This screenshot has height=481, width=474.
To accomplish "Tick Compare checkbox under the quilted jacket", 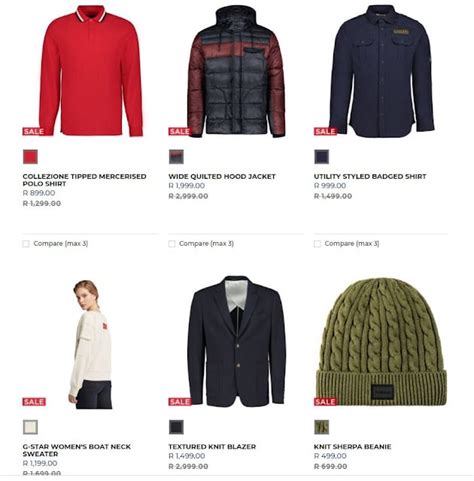I will pos(172,244).
